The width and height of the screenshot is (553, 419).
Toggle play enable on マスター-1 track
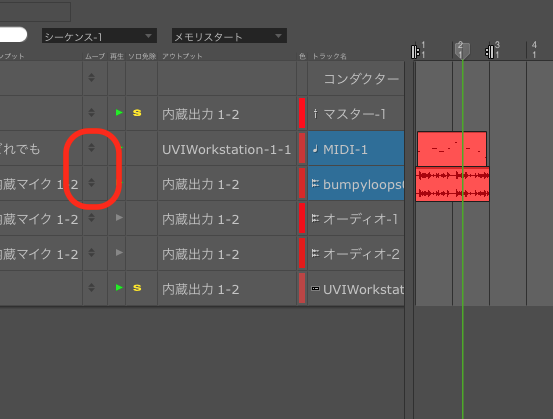pos(119,113)
